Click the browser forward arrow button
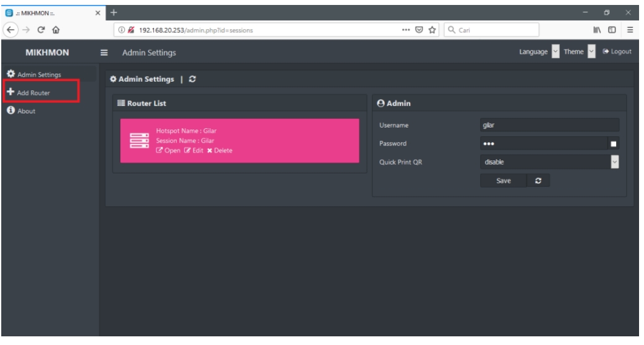This screenshot has height=345, width=644. (x=26, y=30)
